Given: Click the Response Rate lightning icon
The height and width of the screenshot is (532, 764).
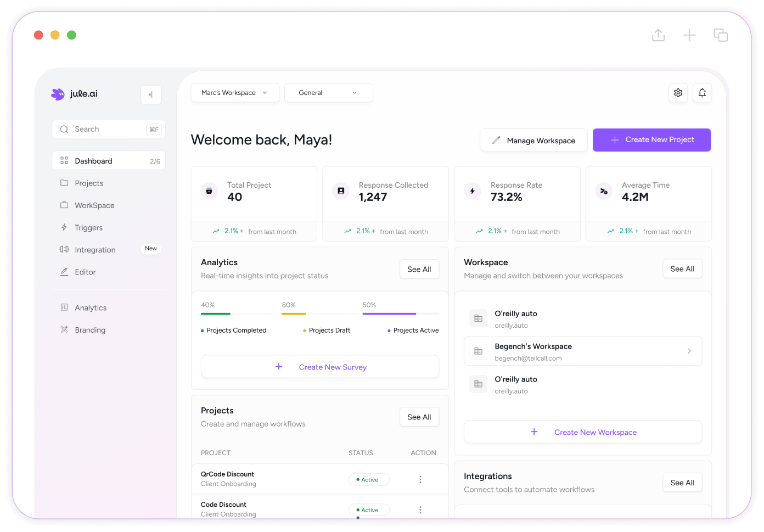Looking at the screenshot, I should pyautogui.click(x=473, y=191).
